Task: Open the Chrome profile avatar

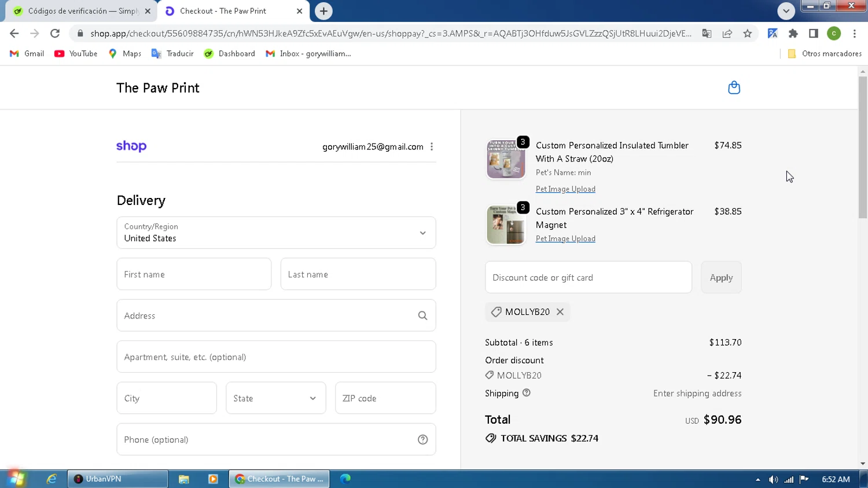Action: coord(834,34)
